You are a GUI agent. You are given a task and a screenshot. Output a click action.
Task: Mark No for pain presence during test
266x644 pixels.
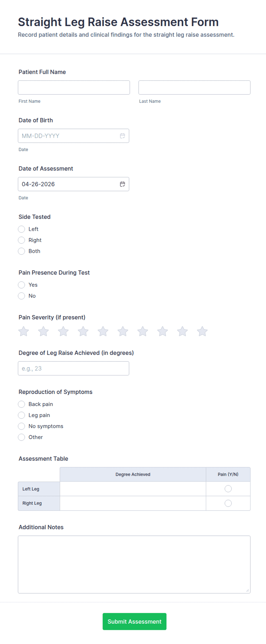(x=21, y=296)
